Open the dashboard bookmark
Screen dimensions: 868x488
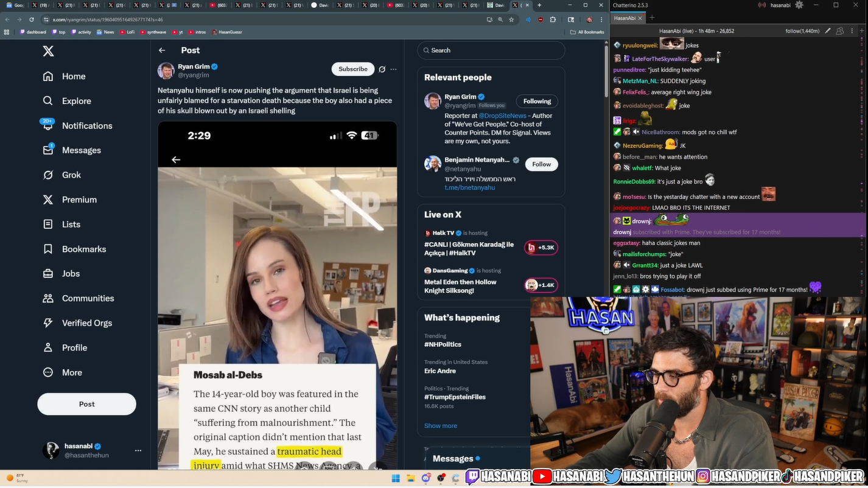pos(33,32)
